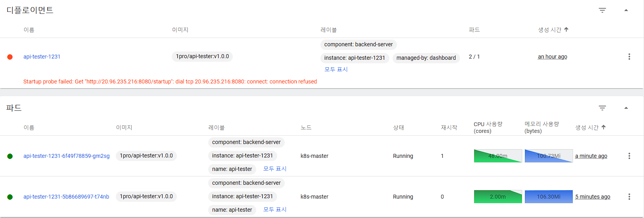This screenshot has width=644, height=218.
Task: Open filter for the 디플로이먼트 section
Action: click(602, 10)
